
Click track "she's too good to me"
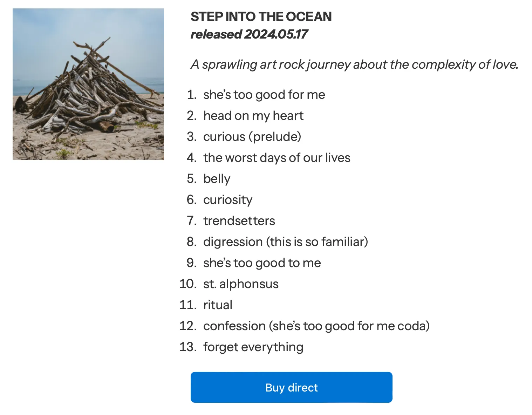tap(262, 263)
